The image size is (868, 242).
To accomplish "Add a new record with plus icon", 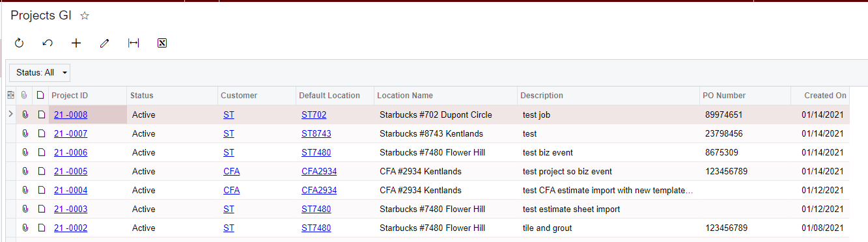I will (76, 43).
